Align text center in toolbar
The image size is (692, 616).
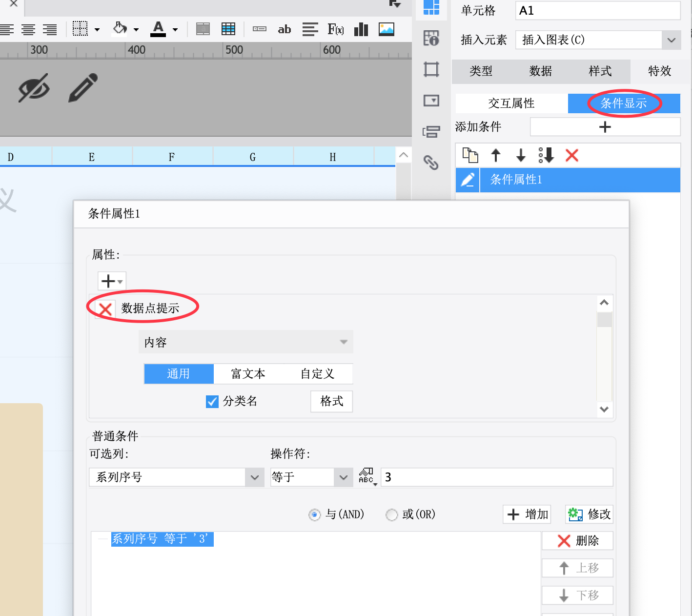[28, 30]
